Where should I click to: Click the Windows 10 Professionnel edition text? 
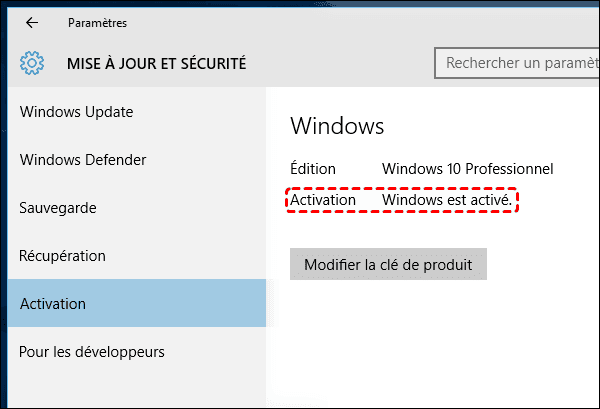[x=467, y=169]
